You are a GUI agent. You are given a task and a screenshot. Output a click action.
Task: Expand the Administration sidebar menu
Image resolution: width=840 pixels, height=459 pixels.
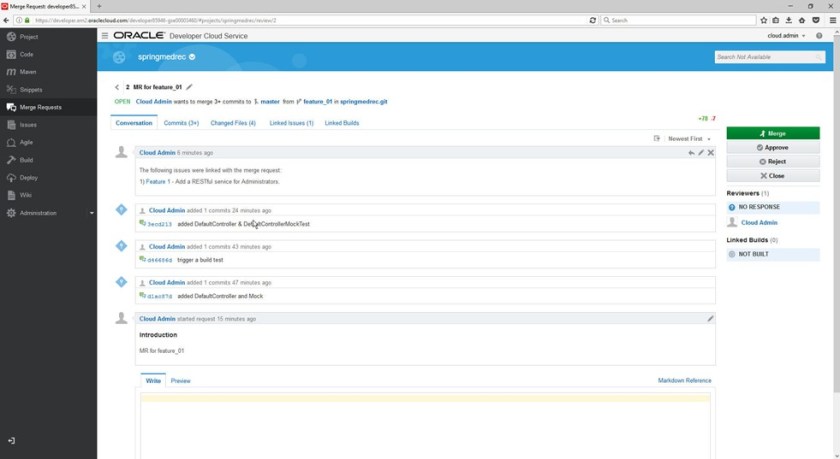(x=48, y=213)
